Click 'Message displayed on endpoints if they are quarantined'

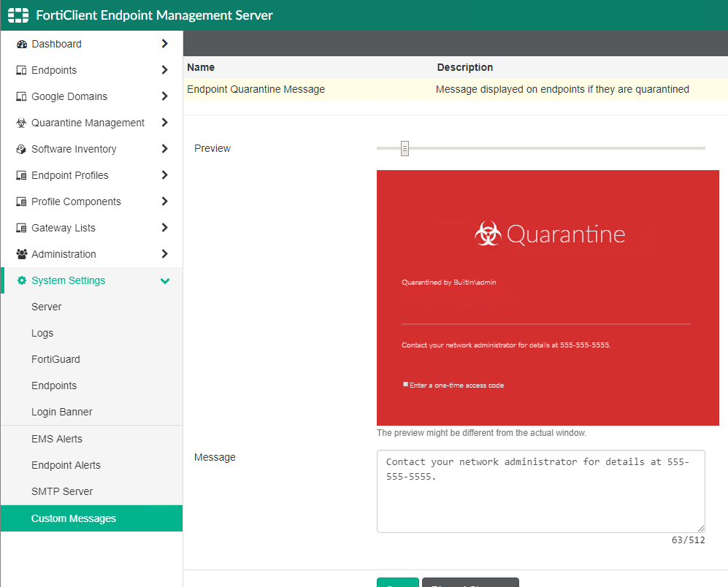point(562,89)
